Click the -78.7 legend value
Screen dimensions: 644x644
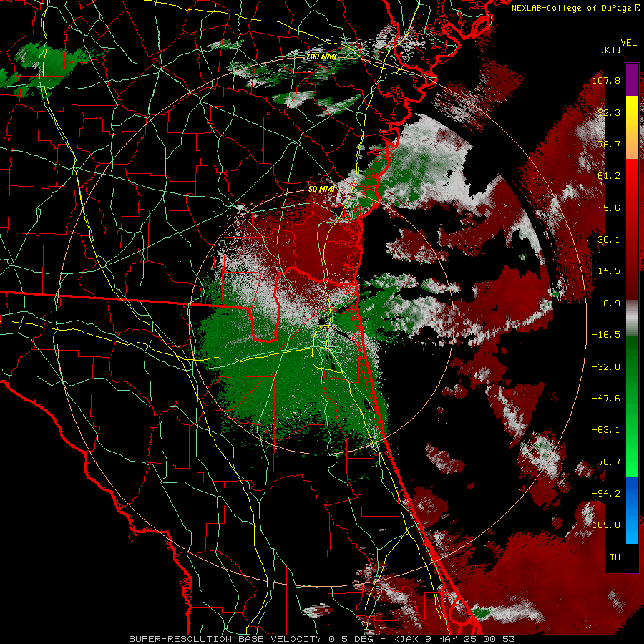point(606,462)
